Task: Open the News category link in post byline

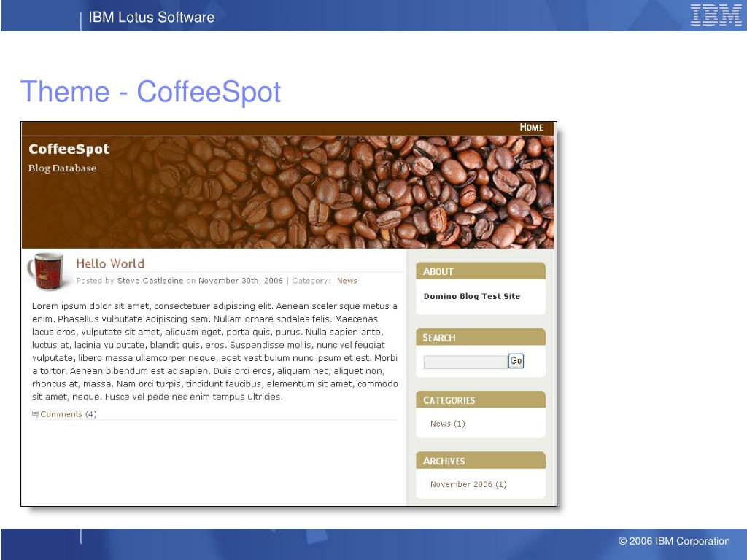Action: point(347,281)
